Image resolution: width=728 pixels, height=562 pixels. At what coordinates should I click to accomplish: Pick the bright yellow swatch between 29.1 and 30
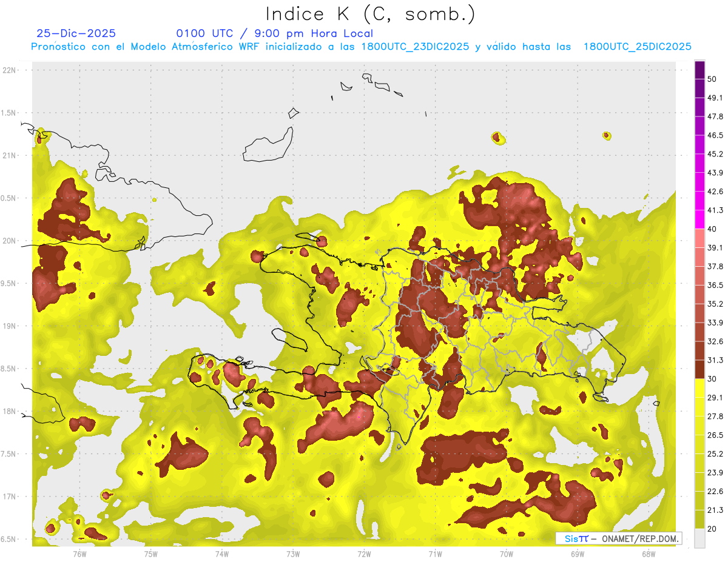[699, 388]
